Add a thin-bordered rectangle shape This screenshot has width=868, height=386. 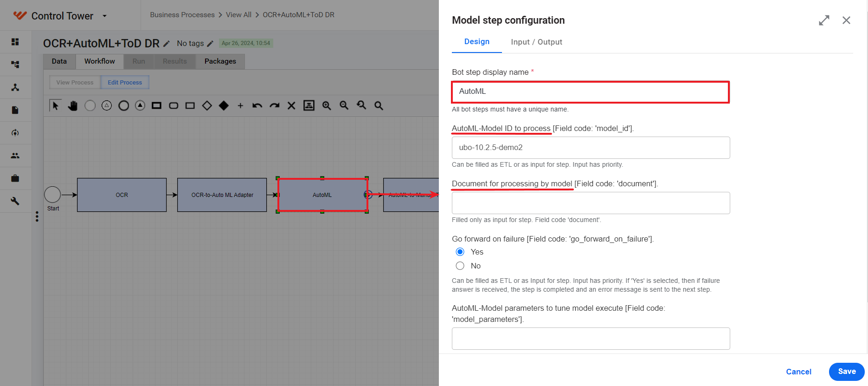[x=190, y=105]
